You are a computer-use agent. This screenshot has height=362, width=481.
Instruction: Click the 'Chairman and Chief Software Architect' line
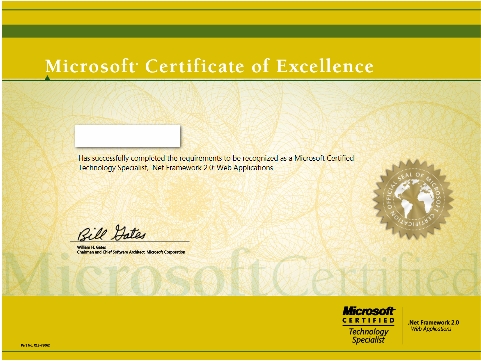click(131, 252)
